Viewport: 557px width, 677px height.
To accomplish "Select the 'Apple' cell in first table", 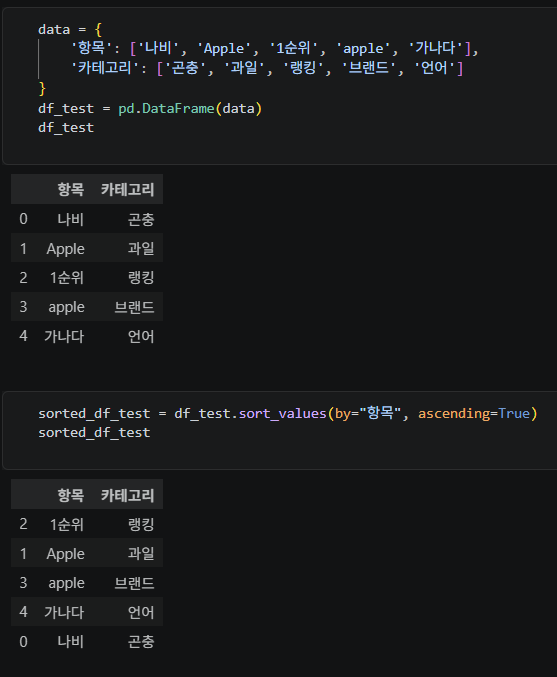I will coord(66,249).
